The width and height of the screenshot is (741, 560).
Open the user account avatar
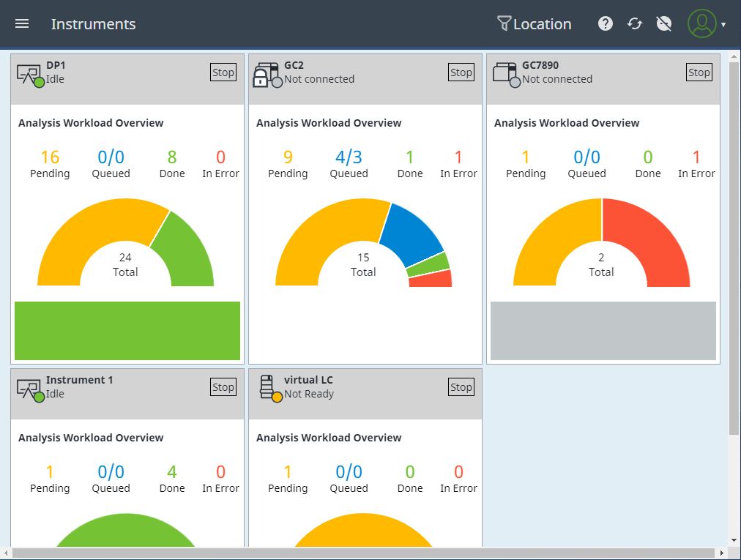[701, 23]
